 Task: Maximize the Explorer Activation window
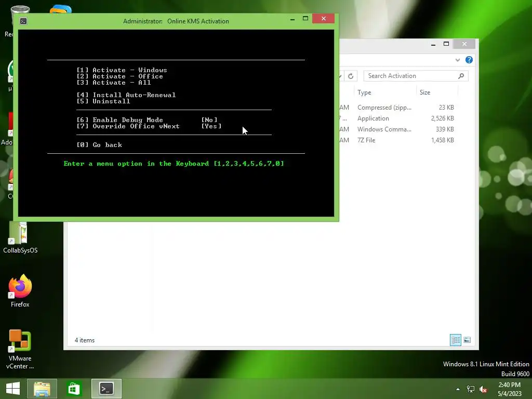(446, 44)
